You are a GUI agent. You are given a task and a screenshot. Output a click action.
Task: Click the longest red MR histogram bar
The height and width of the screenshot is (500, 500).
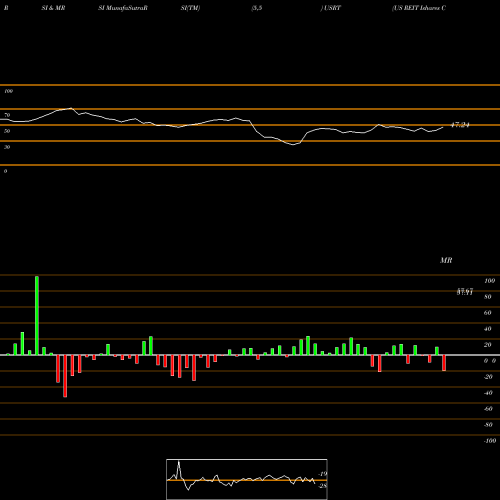pyautogui.click(x=65, y=376)
